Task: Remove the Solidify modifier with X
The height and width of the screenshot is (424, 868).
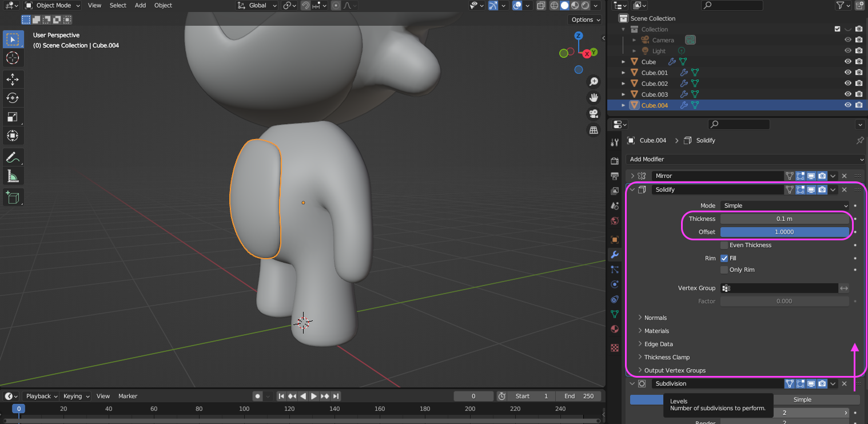Action: [844, 189]
